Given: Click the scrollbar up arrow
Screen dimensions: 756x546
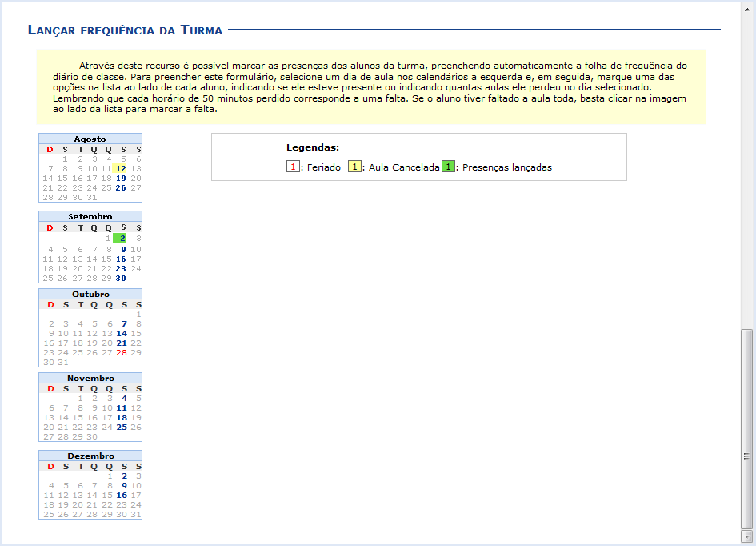Looking at the screenshot, I should (747, 9).
